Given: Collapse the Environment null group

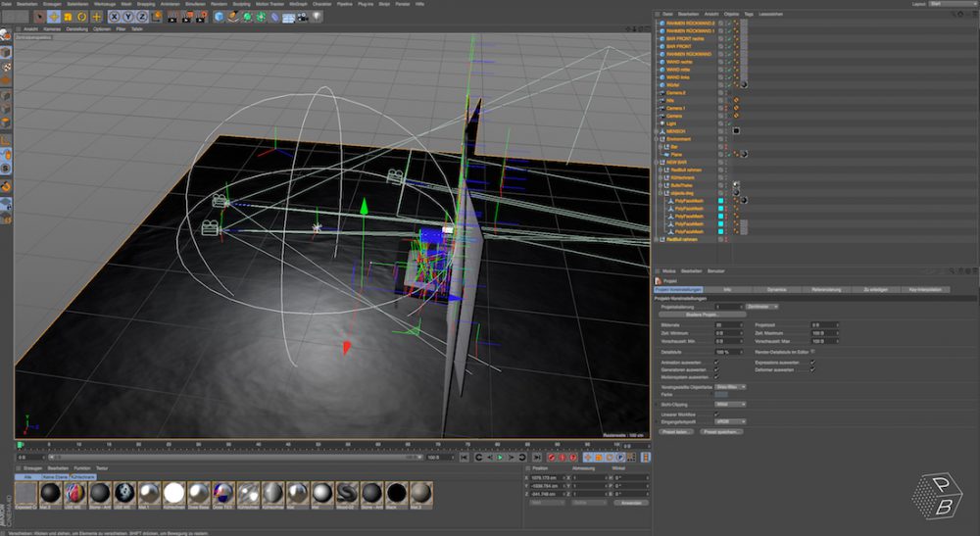Looking at the screenshot, I should pos(657,139).
